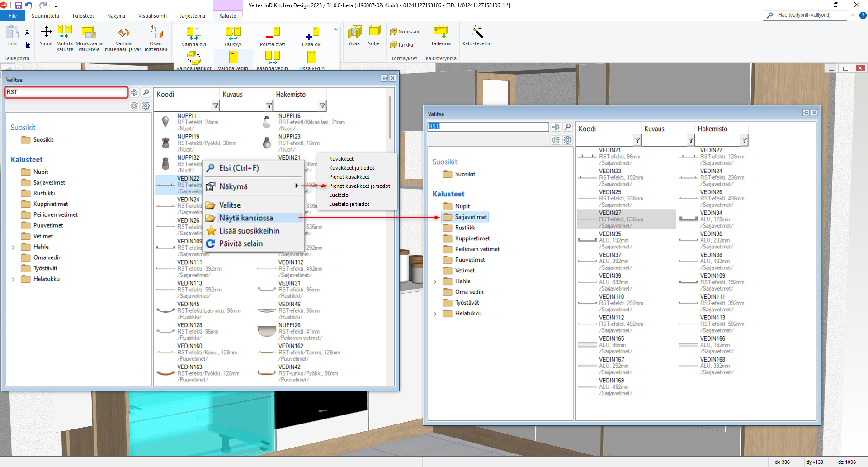Viewport: 868px width, 467px height.
Task: Click the Avaa doors icon
Action: point(354,33)
